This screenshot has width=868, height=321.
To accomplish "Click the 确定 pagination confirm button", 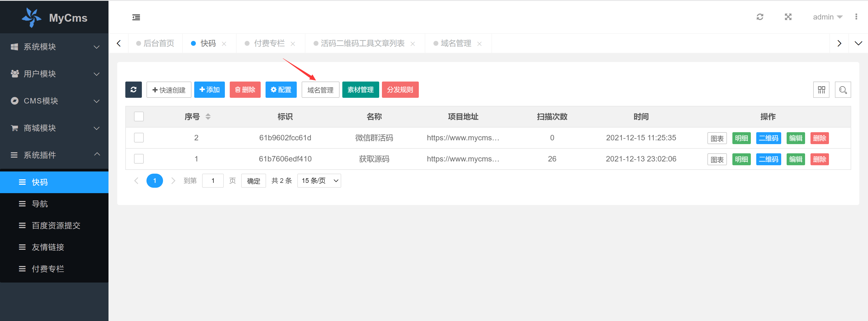I will coord(254,181).
